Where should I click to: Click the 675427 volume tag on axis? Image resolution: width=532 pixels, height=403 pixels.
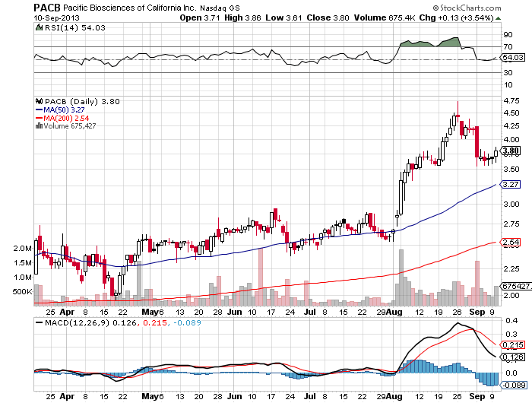coord(516,286)
